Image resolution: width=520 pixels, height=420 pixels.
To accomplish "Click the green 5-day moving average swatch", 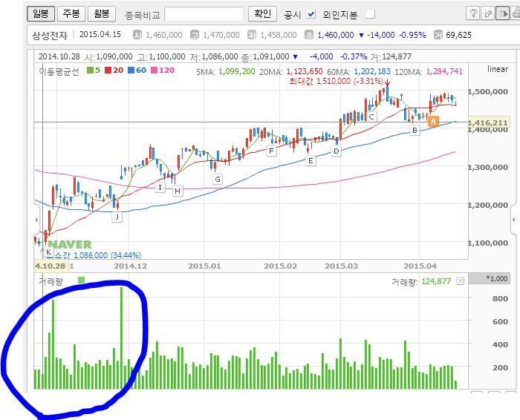I will click(90, 70).
